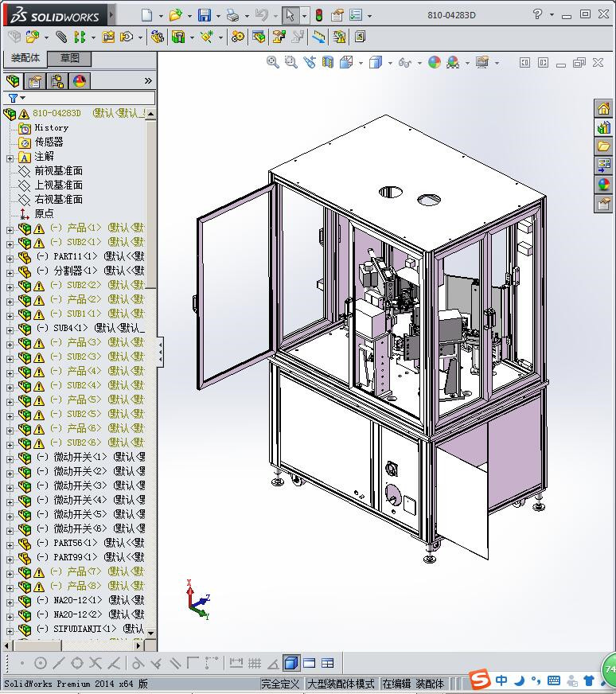Open the AssemblyXpert warning icon
Screen dimensions: 616x694
339,37
